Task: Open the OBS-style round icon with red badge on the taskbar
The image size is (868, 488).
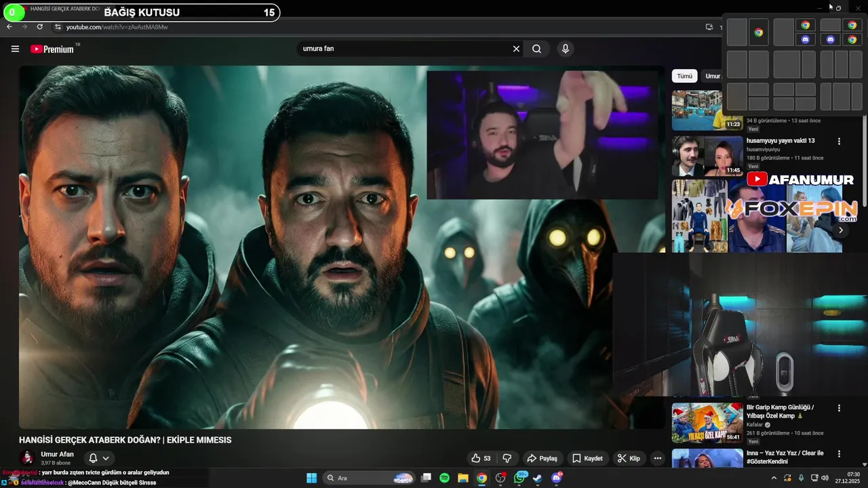Action: tap(500, 478)
